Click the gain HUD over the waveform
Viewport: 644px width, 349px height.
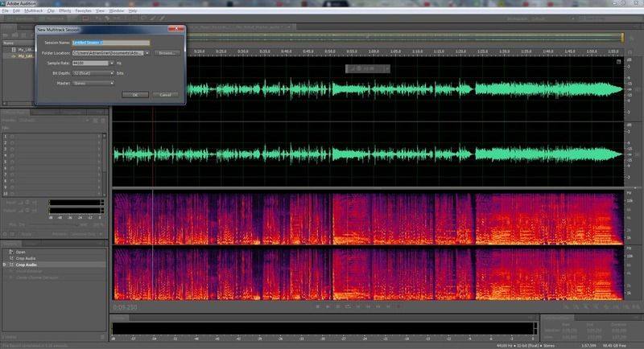pos(368,68)
